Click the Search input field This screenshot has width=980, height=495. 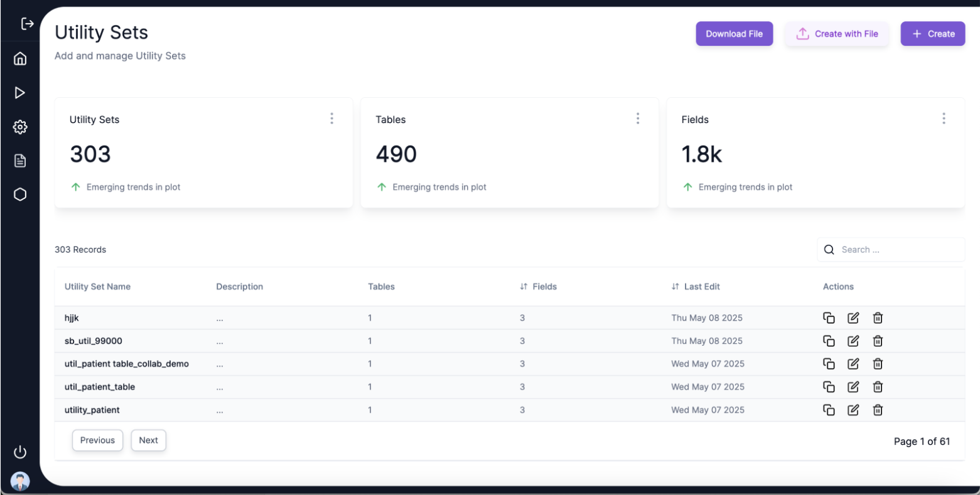pos(891,250)
